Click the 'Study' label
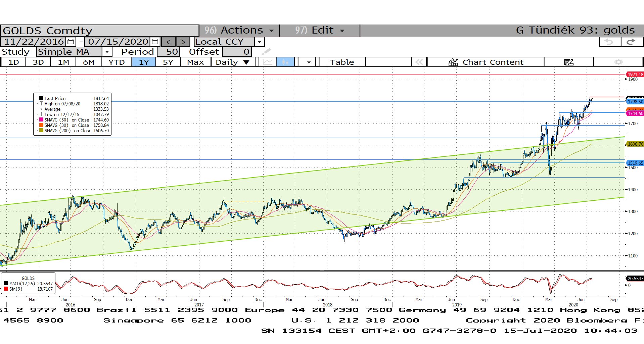This screenshot has height=344, width=644. [15, 52]
